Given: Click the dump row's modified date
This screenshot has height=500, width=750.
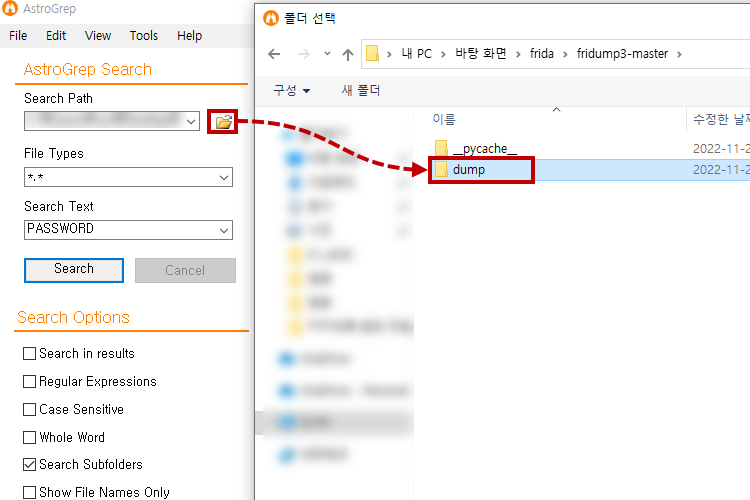Looking at the screenshot, I should (x=721, y=170).
